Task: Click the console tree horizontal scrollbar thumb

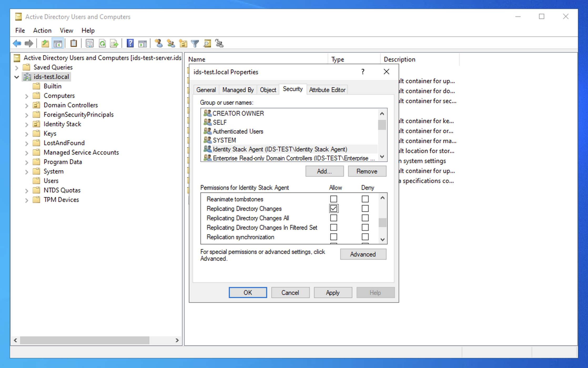Action: [85, 340]
